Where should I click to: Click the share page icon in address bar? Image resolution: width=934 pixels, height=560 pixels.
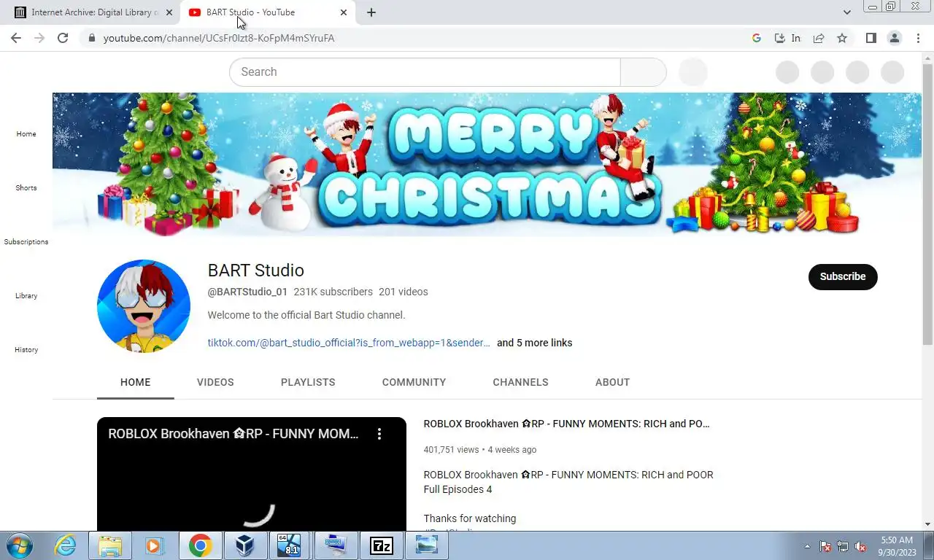(x=819, y=38)
